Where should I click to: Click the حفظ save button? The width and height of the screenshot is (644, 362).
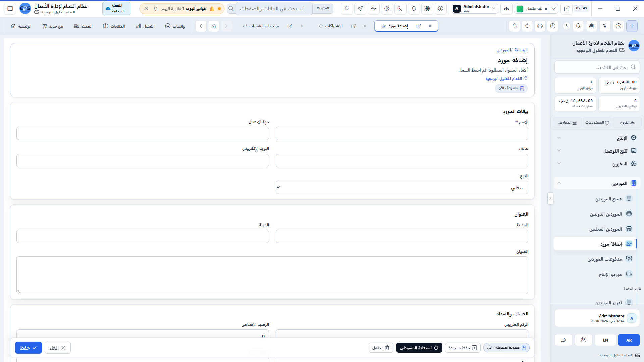point(29,348)
